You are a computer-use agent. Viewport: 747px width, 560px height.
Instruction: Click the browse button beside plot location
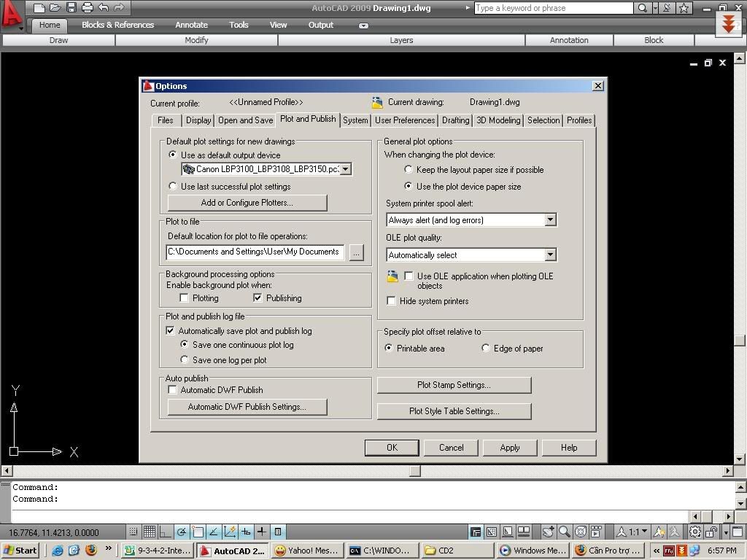(356, 253)
